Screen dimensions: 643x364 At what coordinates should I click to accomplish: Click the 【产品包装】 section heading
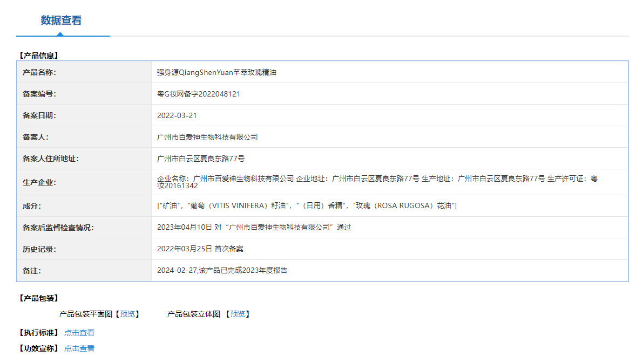[x=39, y=299]
